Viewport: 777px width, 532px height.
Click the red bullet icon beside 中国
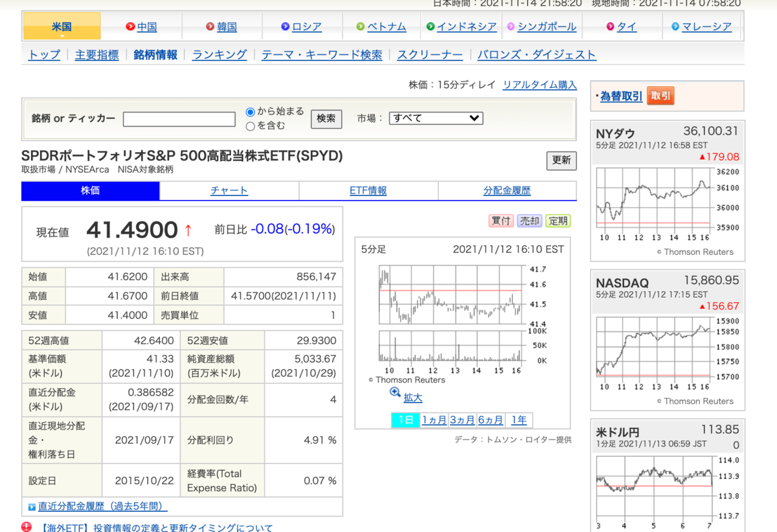(130, 27)
